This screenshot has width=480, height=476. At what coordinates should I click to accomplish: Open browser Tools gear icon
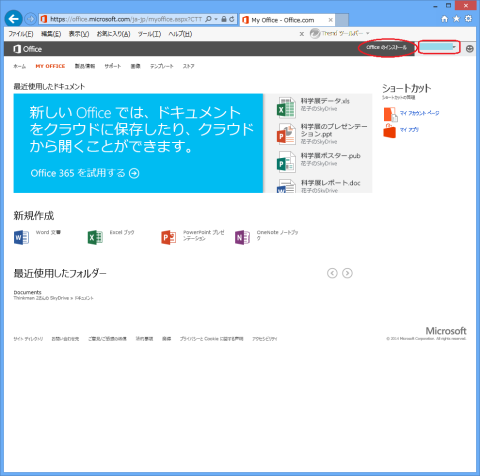pyautogui.click(x=468, y=19)
